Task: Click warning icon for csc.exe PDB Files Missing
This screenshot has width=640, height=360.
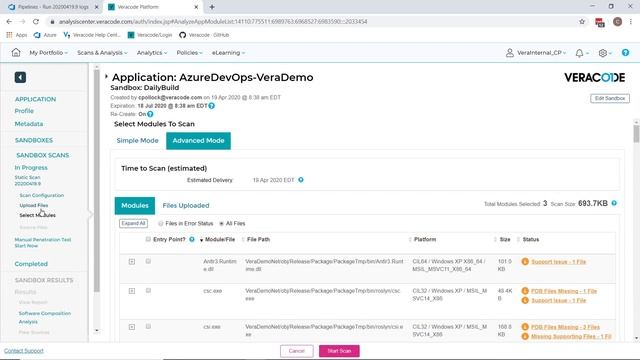Action: point(525,291)
